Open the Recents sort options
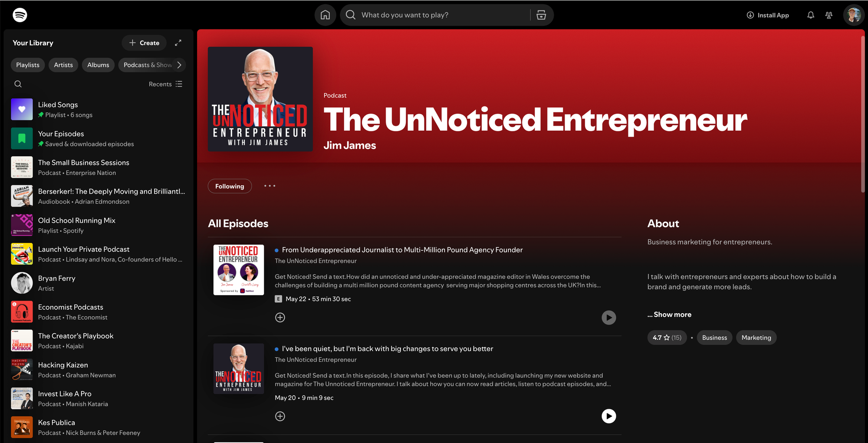The image size is (868, 443). coord(165,84)
